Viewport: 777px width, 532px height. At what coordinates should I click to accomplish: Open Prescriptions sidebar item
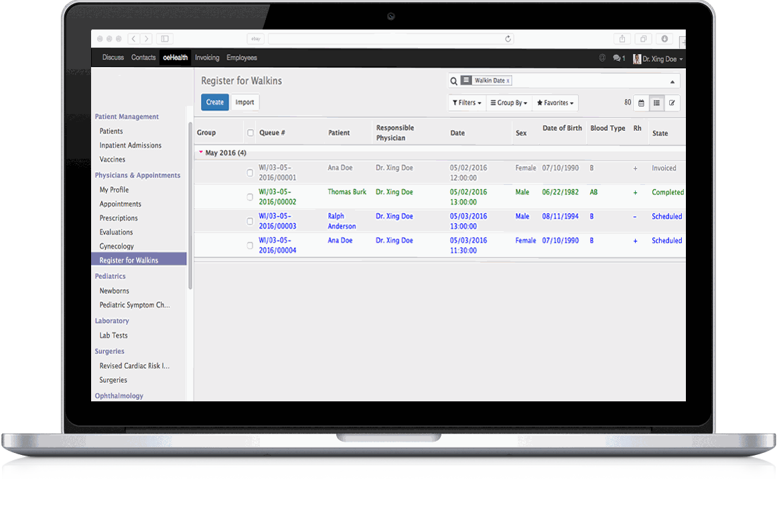pyautogui.click(x=119, y=218)
